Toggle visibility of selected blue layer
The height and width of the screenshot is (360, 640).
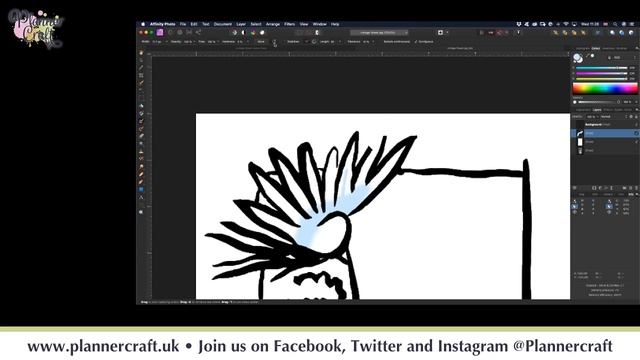tap(636, 133)
